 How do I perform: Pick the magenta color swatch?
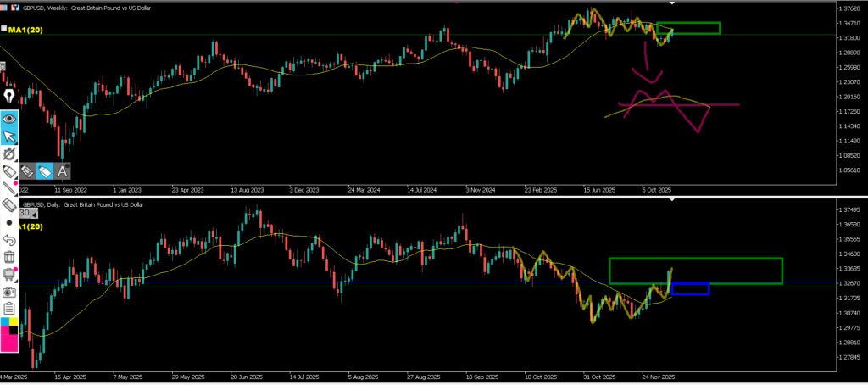click(9, 339)
